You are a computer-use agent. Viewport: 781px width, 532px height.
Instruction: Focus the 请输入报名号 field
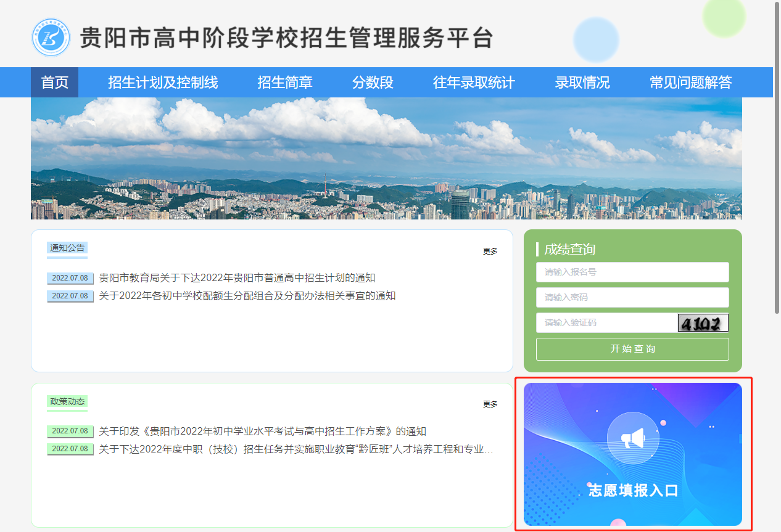click(x=632, y=272)
